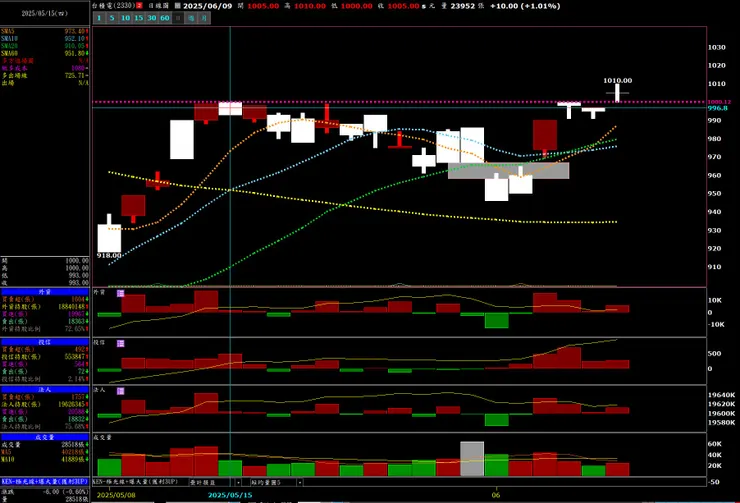This screenshot has height=503, width=740.
Task: Click the pink price tag on the right axis
Action: [x=719, y=102]
